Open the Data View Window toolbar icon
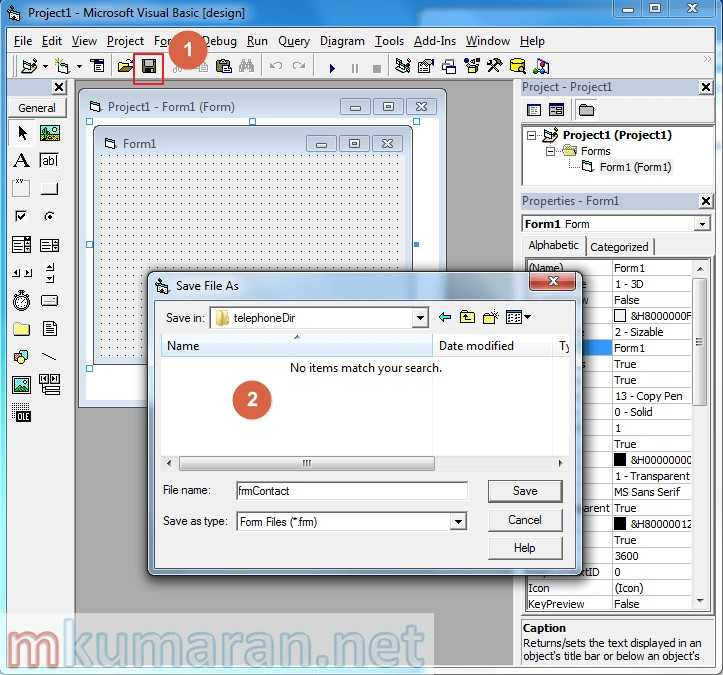The height and width of the screenshot is (675, 723). tap(517, 66)
